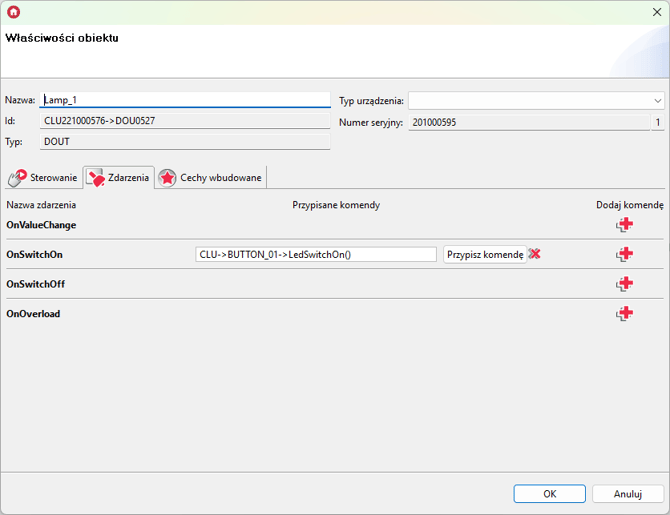The width and height of the screenshot is (670, 515).
Task: Select the Zdarzenia tab
Action: click(x=119, y=178)
